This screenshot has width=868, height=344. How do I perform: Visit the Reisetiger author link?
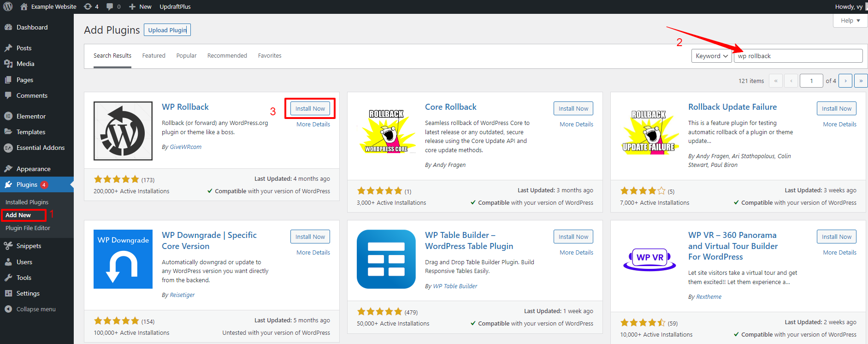(182, 295)
